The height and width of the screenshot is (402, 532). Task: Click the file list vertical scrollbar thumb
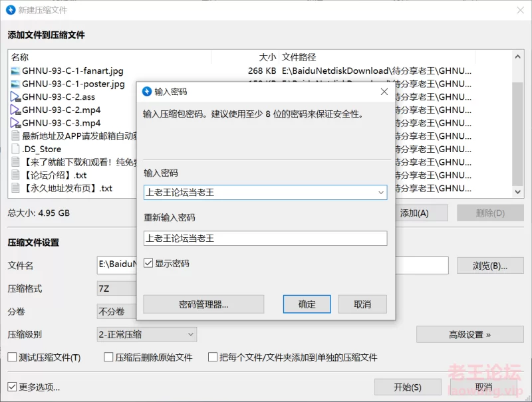517,134
